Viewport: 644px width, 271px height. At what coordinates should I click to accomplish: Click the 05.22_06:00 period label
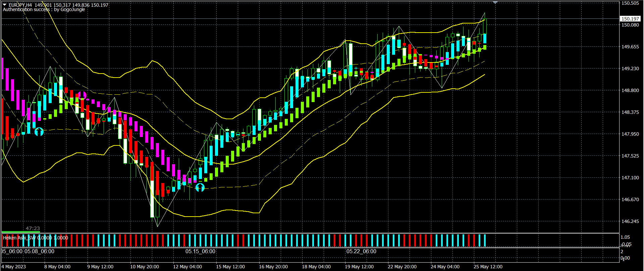pos(361,251)
